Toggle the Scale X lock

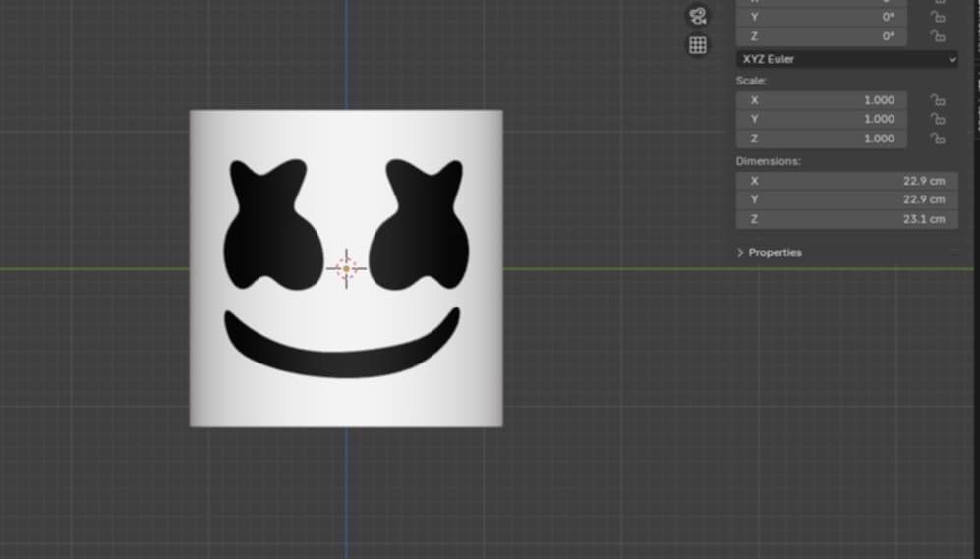pos(938,100)
